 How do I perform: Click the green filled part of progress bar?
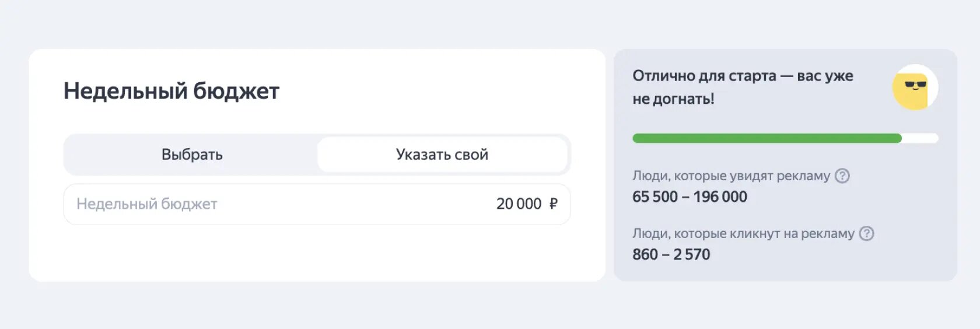click(x=767, y=138)
